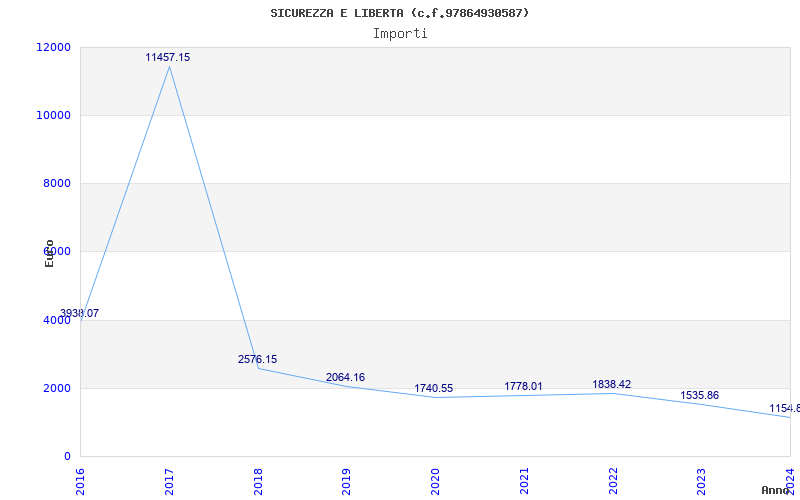Click the 12000 y-axis label
The width and height of the screenshot is (800, 500).
[54, 47]
